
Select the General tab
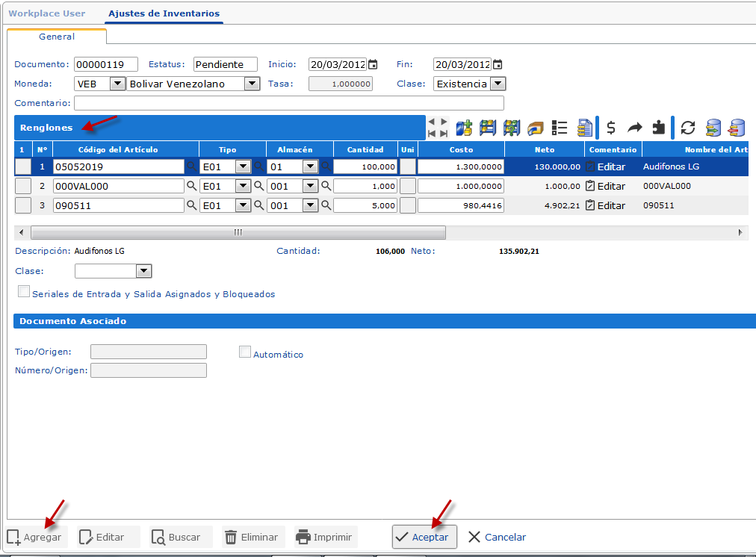57,36
